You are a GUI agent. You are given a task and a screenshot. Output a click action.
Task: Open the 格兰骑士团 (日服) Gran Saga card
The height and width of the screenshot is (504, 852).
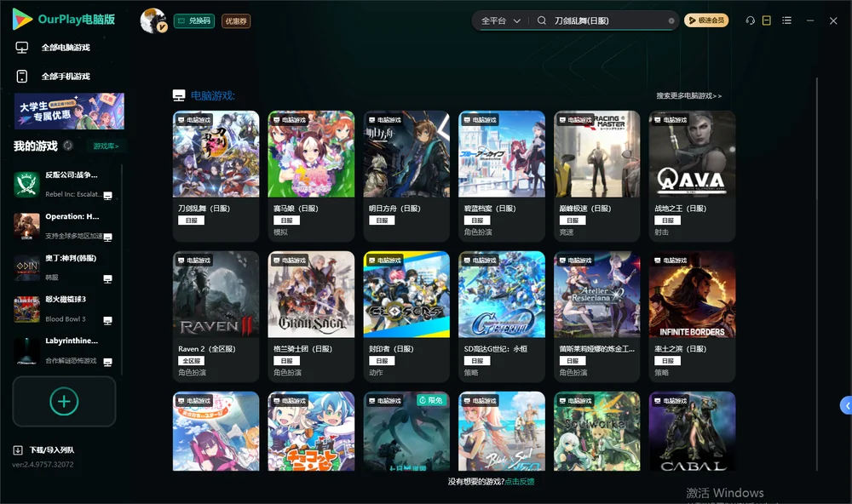(311, 317)
